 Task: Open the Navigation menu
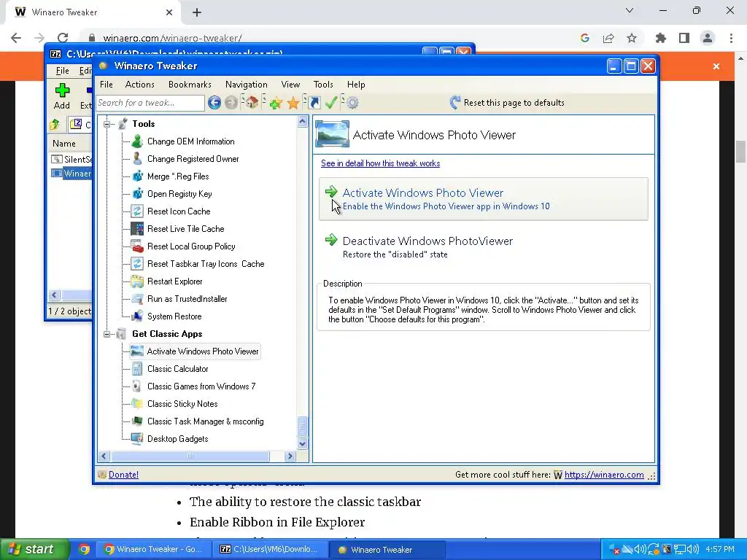click(247, 85)
